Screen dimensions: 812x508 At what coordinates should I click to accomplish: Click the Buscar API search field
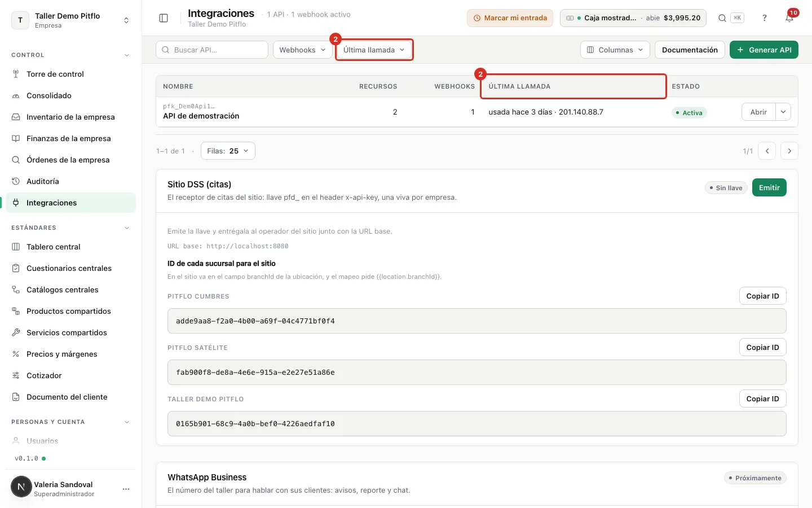[x=212, y=50]
